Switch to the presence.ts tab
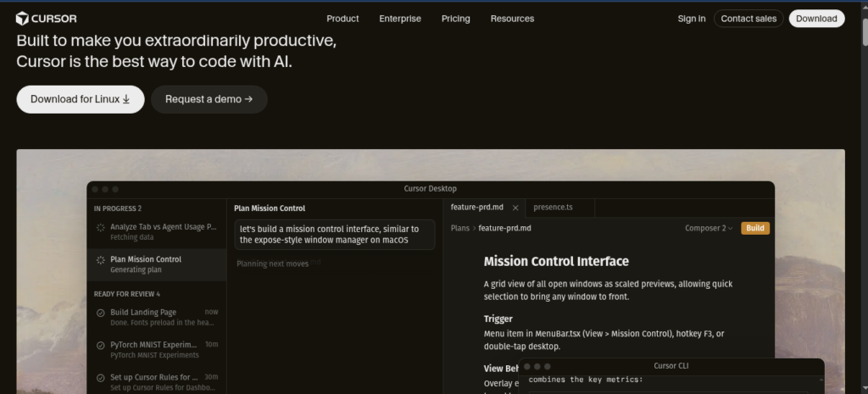The height and width of the screenshot is (394, 868). coord(553,208)
